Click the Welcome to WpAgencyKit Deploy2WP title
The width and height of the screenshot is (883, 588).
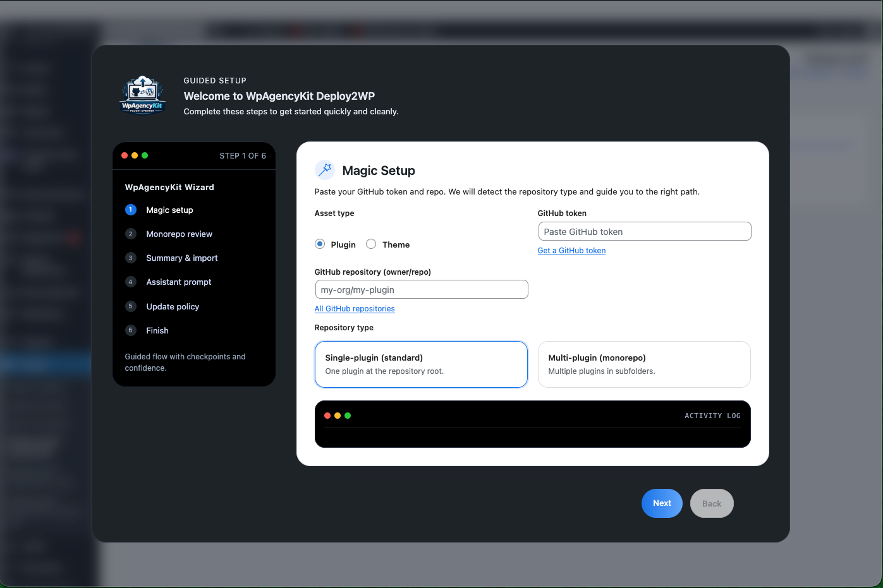click(279, 96)
